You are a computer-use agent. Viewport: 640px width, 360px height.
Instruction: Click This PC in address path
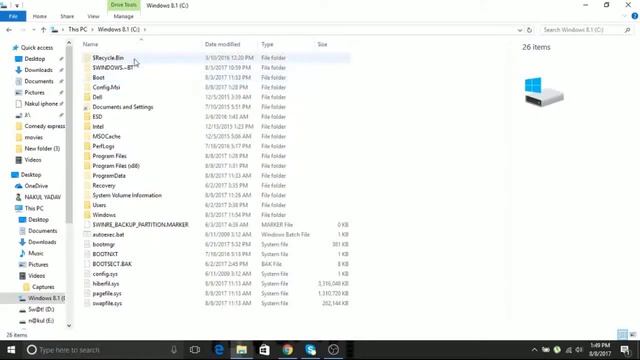78,29
